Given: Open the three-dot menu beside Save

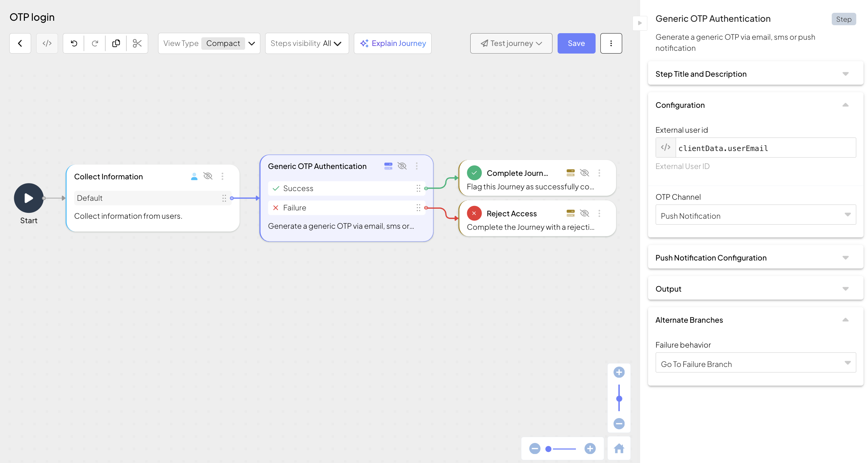Looking at the screenshot, I should click(x=611, y=43).
